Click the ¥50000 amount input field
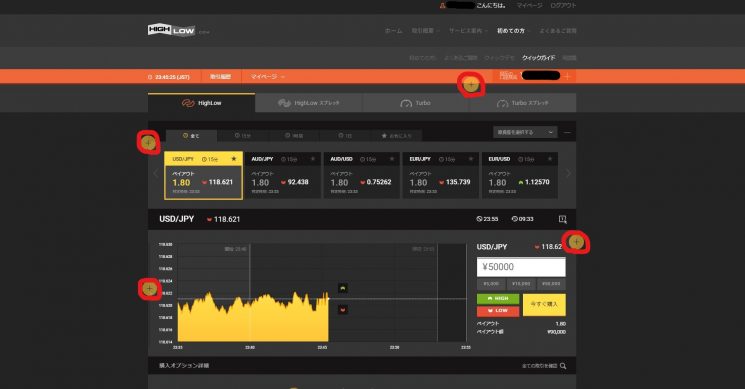This screenshot has height=389, width=745. [521, 267]
